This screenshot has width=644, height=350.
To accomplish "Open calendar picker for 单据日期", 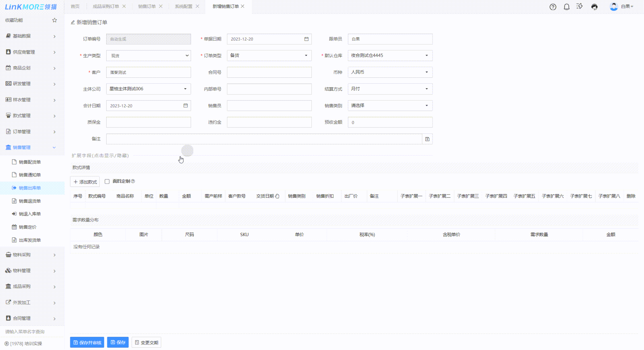I will tap(306, 39).
